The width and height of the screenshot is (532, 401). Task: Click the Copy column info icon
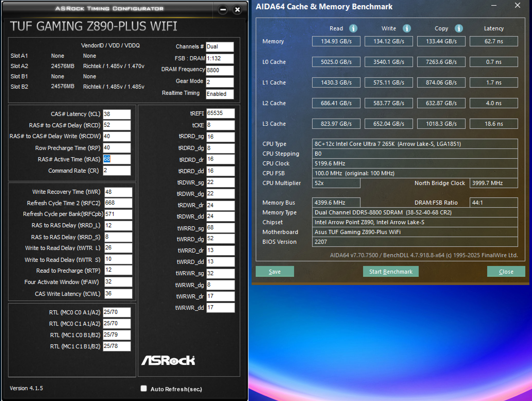click(x=459, y=28)
